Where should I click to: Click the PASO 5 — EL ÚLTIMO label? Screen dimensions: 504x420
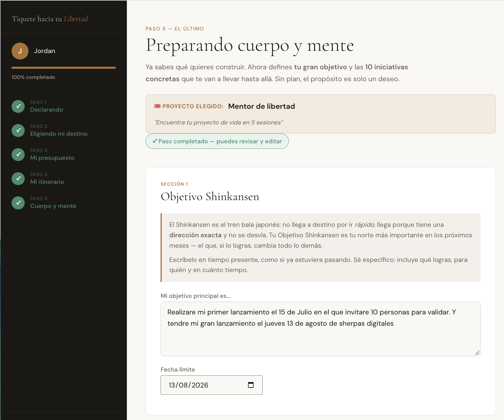pyautogui.click(x=175, y=29)
